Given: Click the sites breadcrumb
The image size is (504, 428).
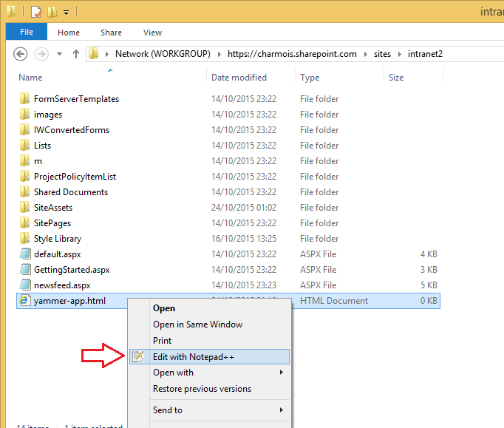Looking at the screenshot, I should pos(382,54).
